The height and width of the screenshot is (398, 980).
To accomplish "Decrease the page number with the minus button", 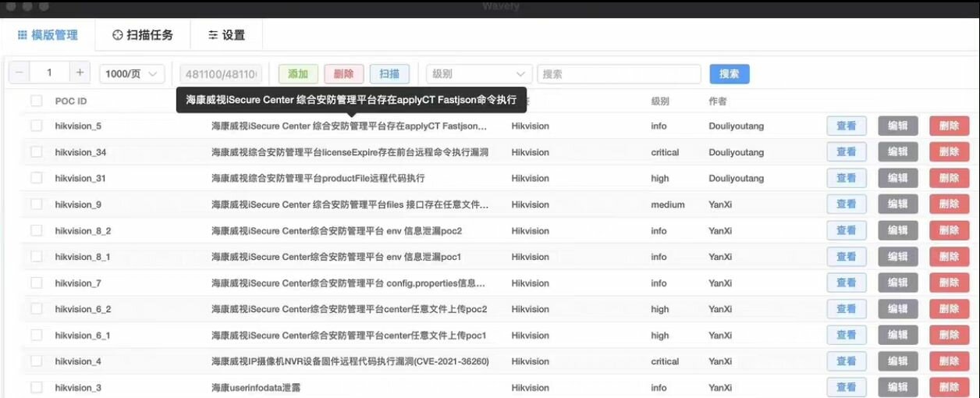I will click(x=20, y=73).
